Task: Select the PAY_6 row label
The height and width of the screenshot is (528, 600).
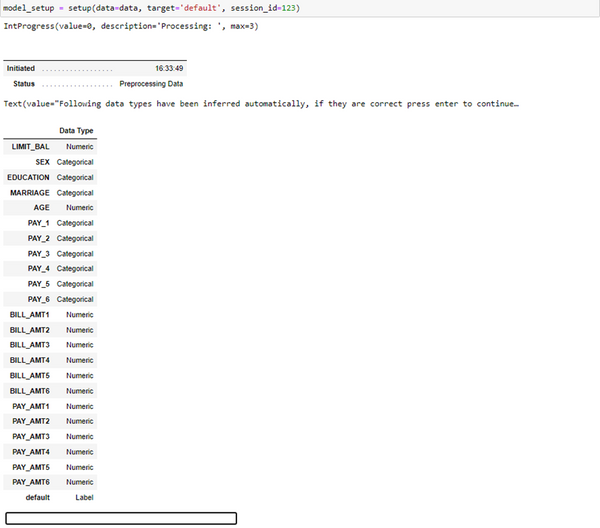Action: [39, 299]
